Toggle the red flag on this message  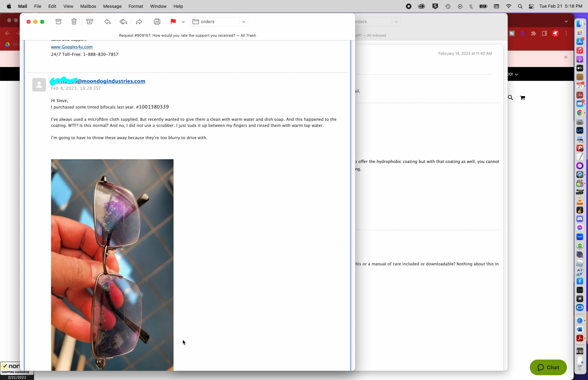(173, 22)
